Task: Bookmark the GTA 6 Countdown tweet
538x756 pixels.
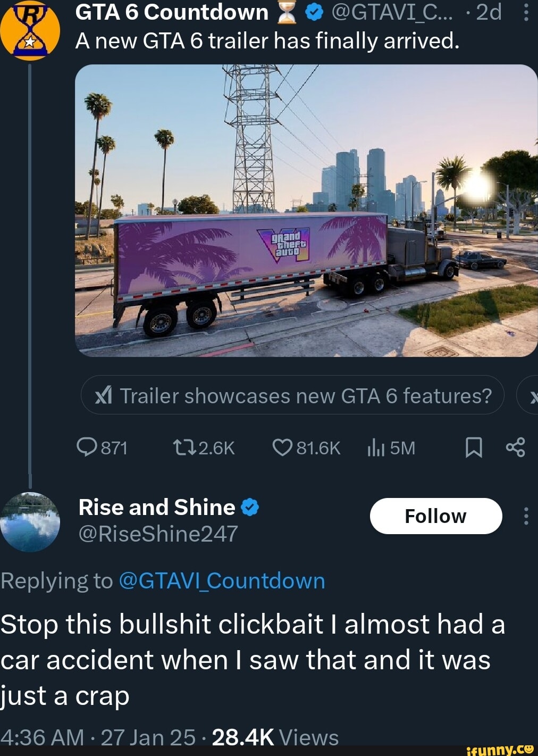Action: tap(474, 448)
